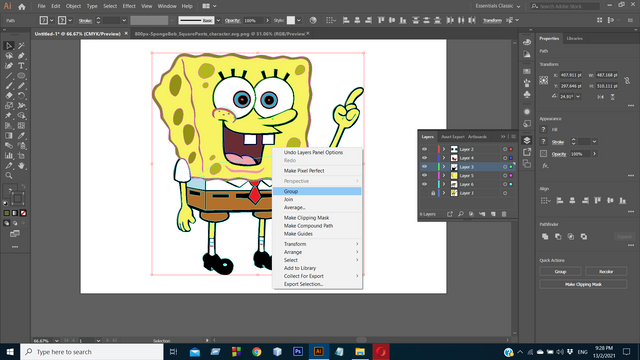Open Essentials Classic workspace dropdown
The width and height of the screenshot is (640, 360).
pos(498,6)
